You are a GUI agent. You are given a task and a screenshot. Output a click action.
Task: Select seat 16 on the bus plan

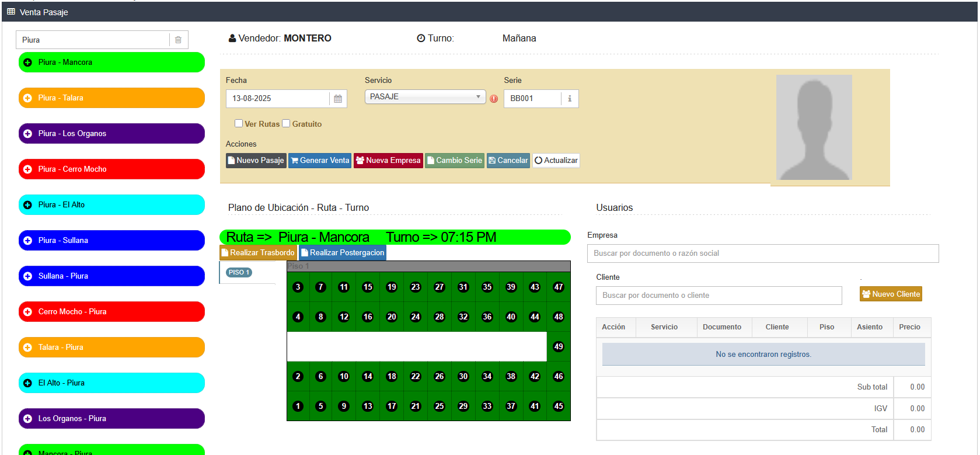pos(368,317)
